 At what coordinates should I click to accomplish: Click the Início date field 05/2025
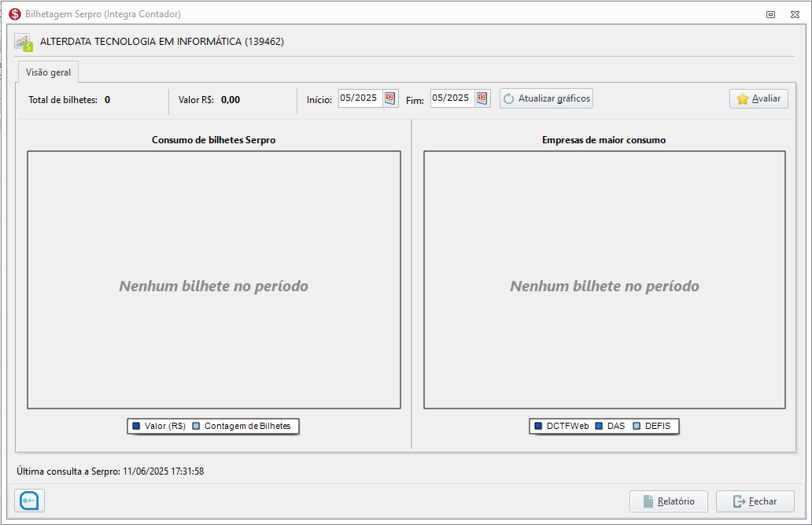(x=360, y=98)
